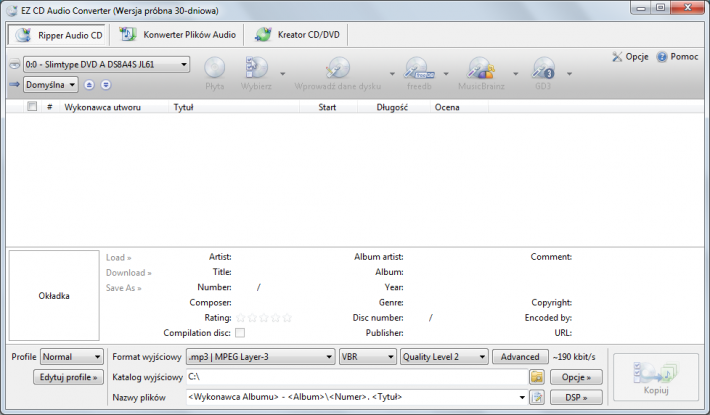
Task: Click the drive icon beside drive selector
Action: point(14,64)
